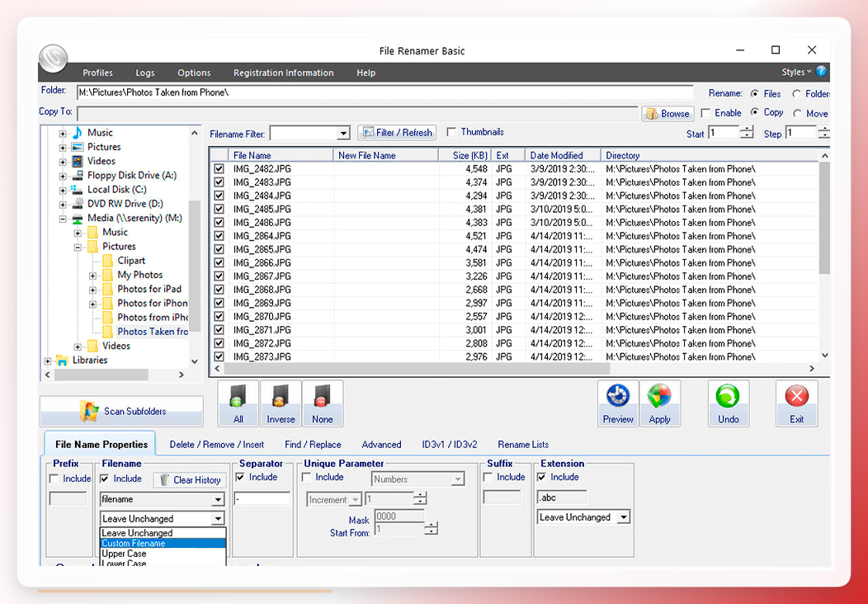The height and width of the screenshot is (604, 868).
Task: Click the Scan Subfolders button
Action: (x=121, y=412)
